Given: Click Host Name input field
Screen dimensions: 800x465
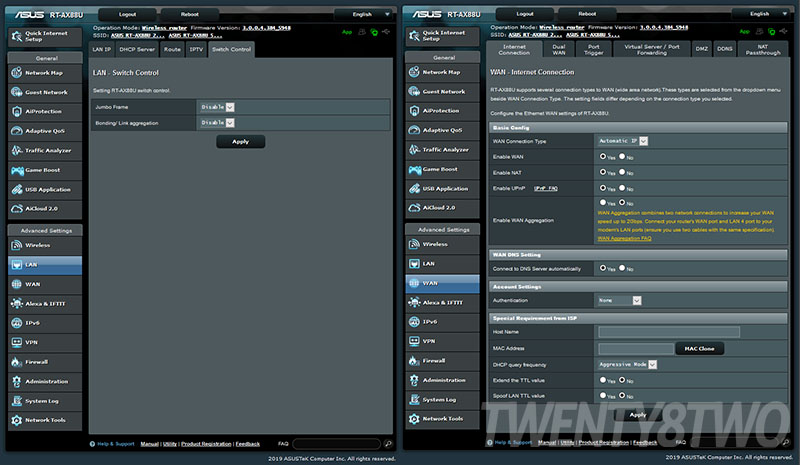Looking at the screenshot, I should 669,332.
